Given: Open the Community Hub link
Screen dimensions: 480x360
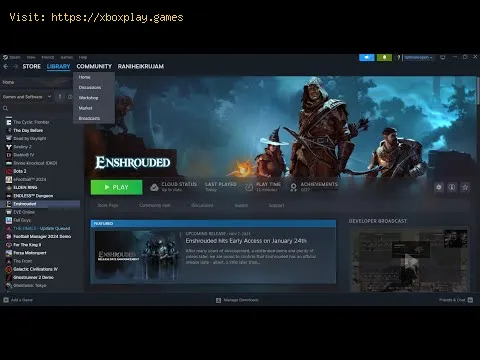Looking at the screenshot, I should (x=155, y=205).
